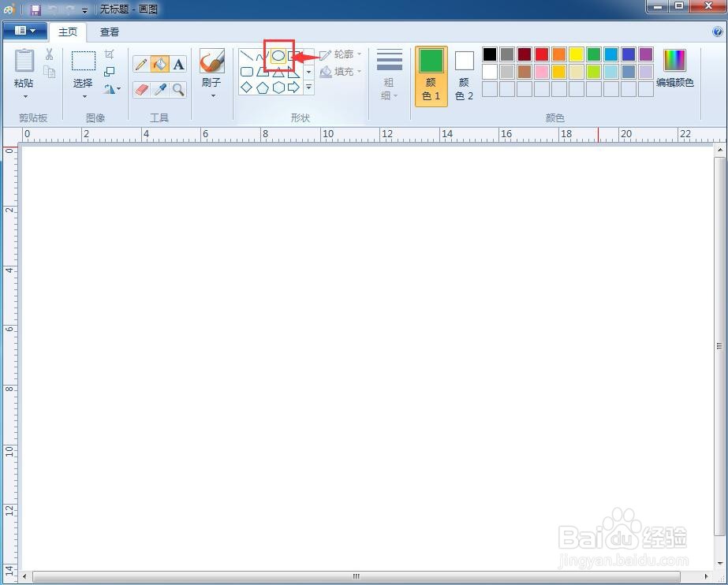Open the Edit colors dialog
The width and height of the screenshot is (728, 585).
click(674, 68)
